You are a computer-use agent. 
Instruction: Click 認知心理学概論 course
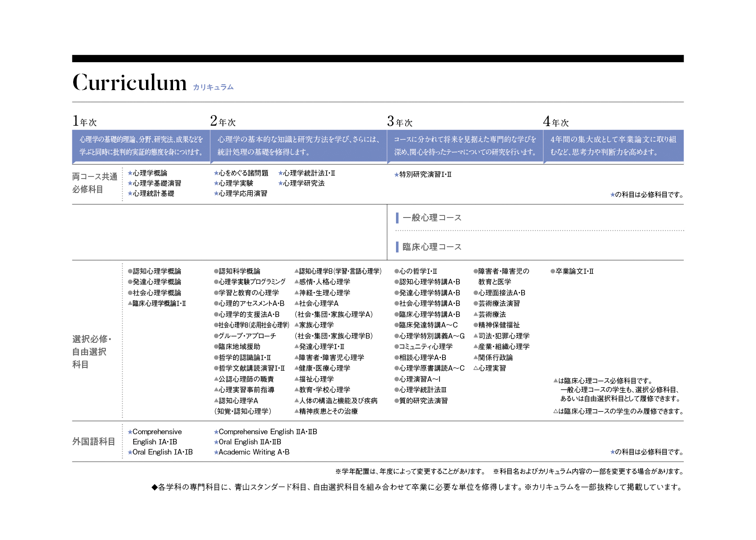(155, 271)
